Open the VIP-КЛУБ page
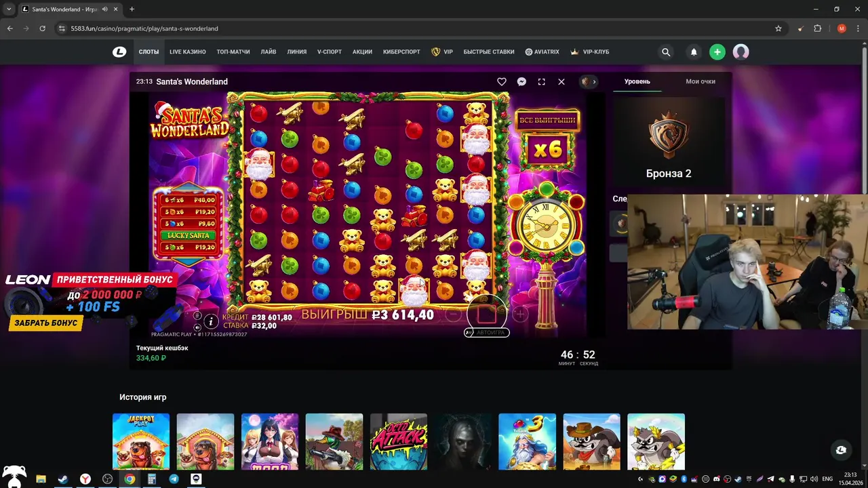 (x=589, y=52)
